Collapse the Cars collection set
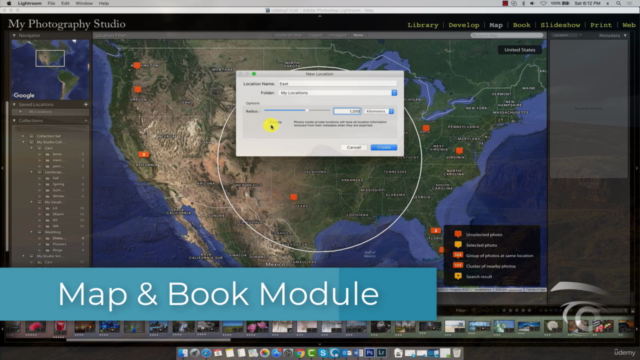 click(31, 148)
